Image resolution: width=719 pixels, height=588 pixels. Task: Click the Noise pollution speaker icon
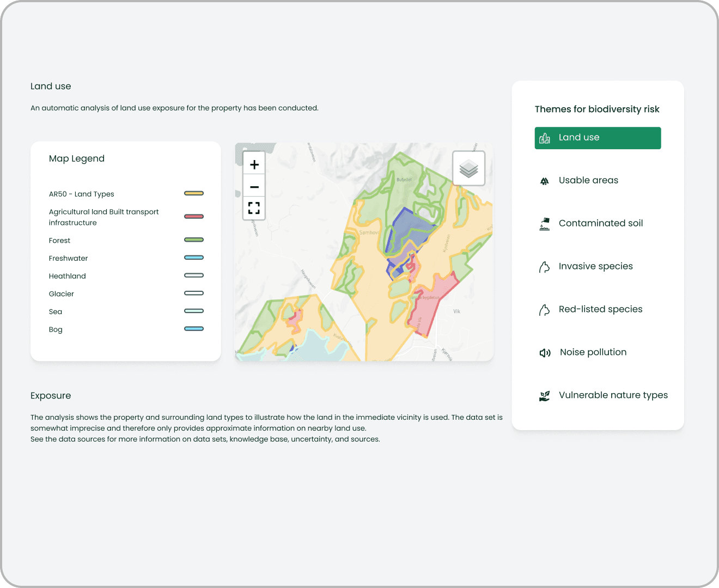pos(545,353)
